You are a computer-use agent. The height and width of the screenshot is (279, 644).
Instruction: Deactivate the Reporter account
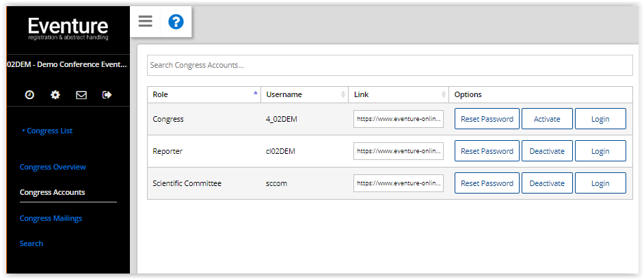coord(547,151)
